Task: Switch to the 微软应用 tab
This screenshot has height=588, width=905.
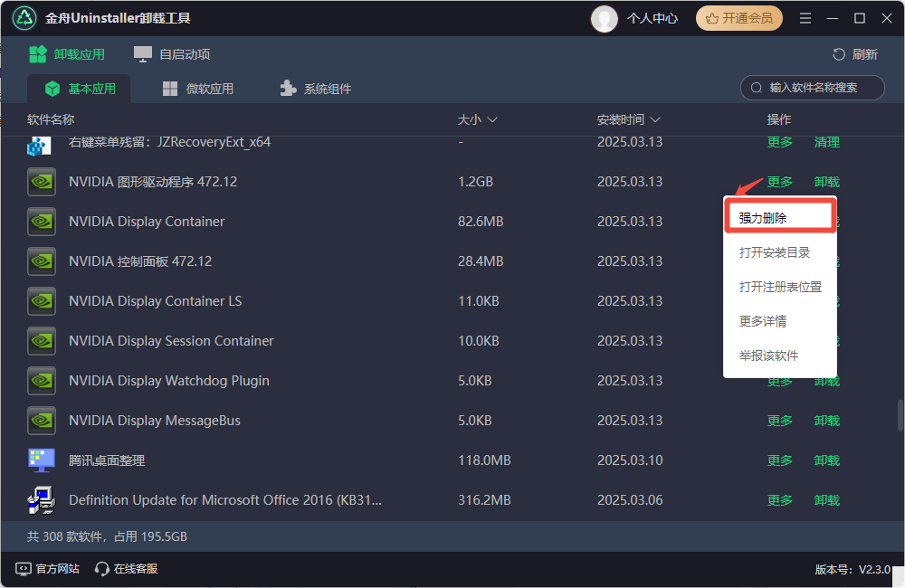Action: coord(198,89)
